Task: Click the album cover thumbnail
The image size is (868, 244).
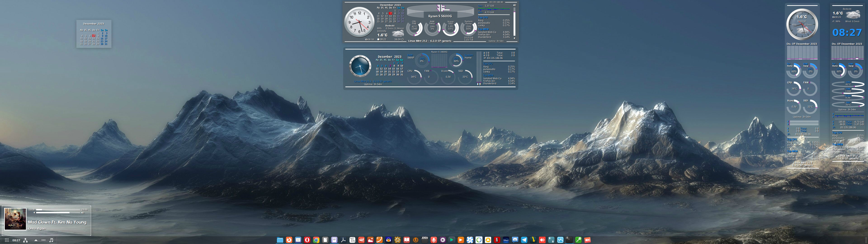Action: [x=15, y=219]
